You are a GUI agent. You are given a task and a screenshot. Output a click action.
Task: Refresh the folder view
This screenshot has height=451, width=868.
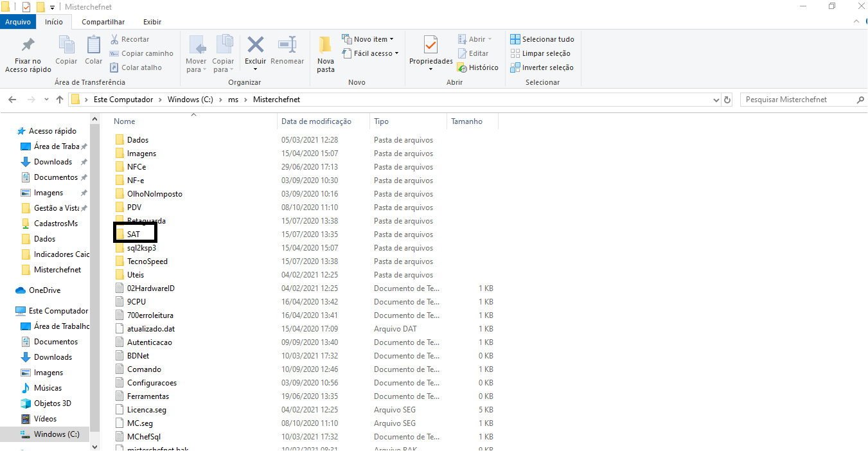click(727, 100)
